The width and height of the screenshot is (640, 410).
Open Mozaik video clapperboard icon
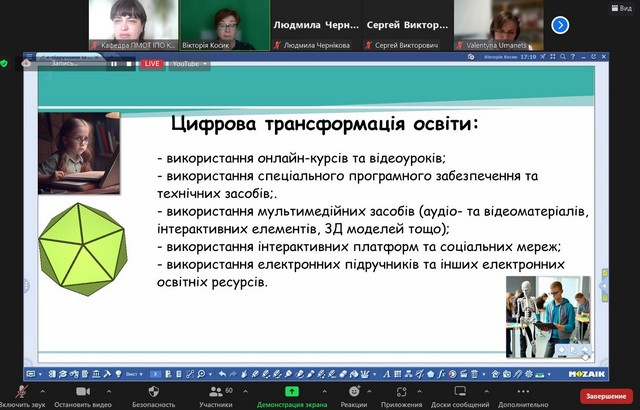[464, 374]
